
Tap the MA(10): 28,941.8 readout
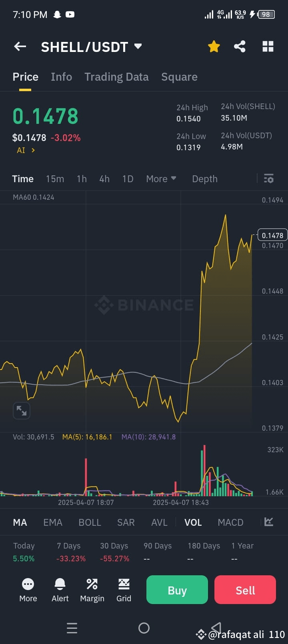click(148, 437)
